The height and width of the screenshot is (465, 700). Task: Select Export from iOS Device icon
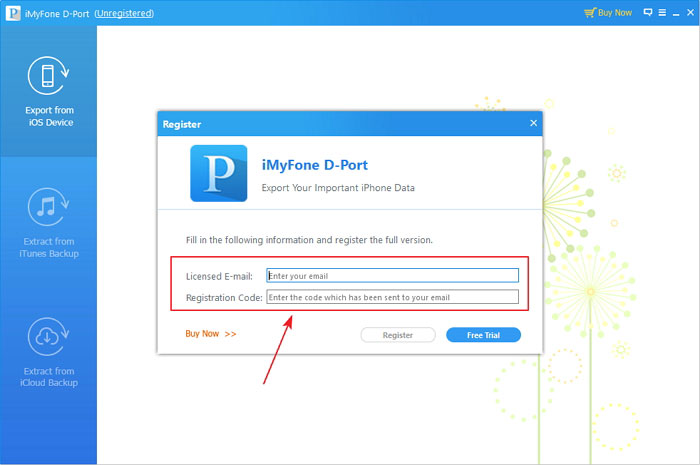pos(48,76)
